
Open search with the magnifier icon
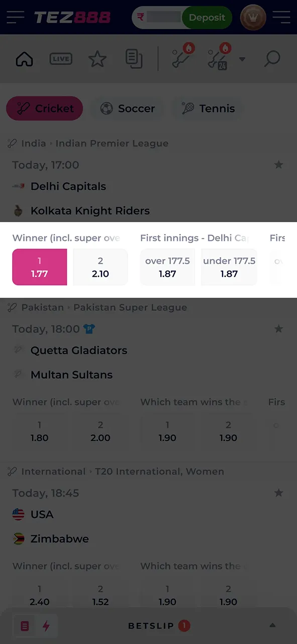(x=272, y=59)
